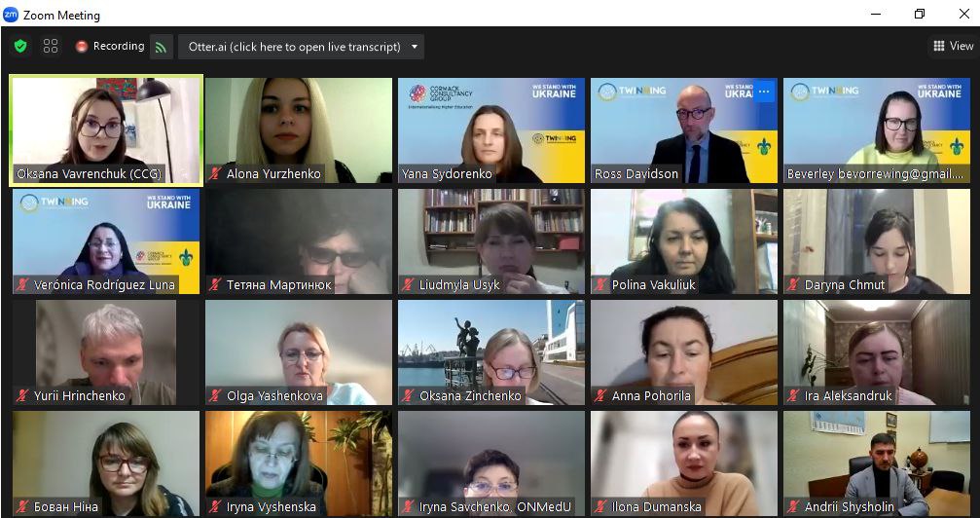The width and height of the screenshot is (980, 518).
Task: Click the View grid icon
Action: coord(939,46)
